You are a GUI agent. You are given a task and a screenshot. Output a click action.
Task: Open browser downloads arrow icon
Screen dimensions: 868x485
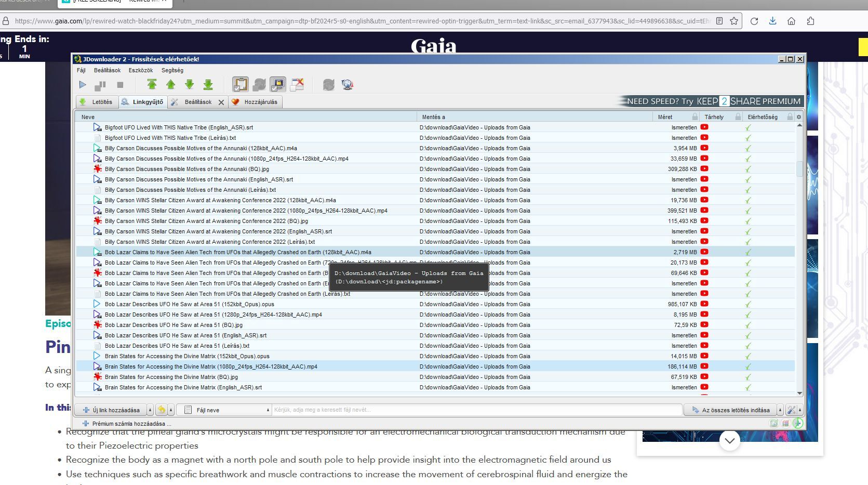(x=773, y=21)
